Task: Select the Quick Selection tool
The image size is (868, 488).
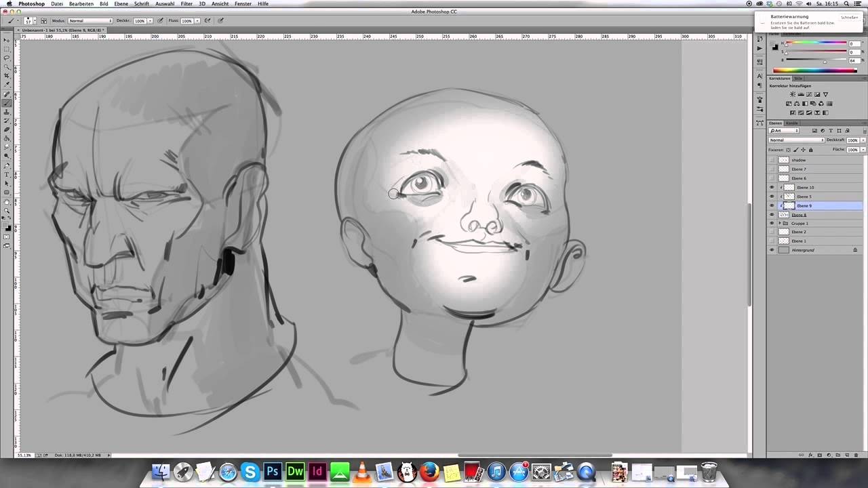Action: (x=7, y=67)
